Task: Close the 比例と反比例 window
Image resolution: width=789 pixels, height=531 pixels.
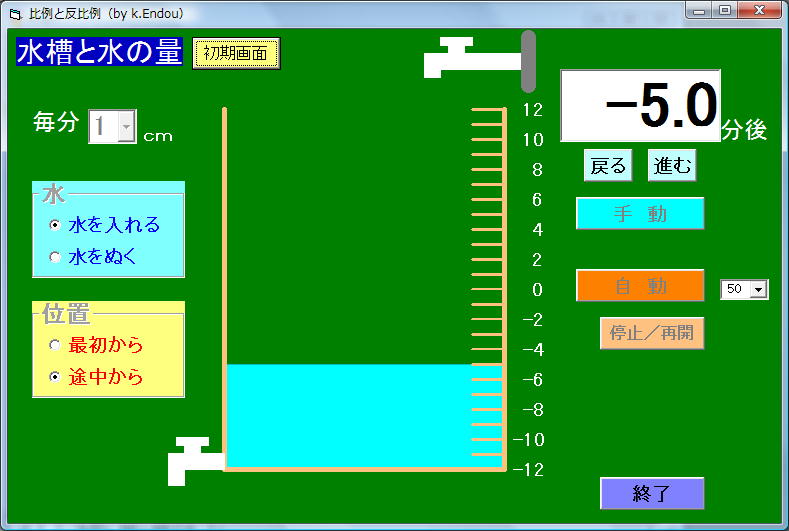Action: click(x=760, y=11)
